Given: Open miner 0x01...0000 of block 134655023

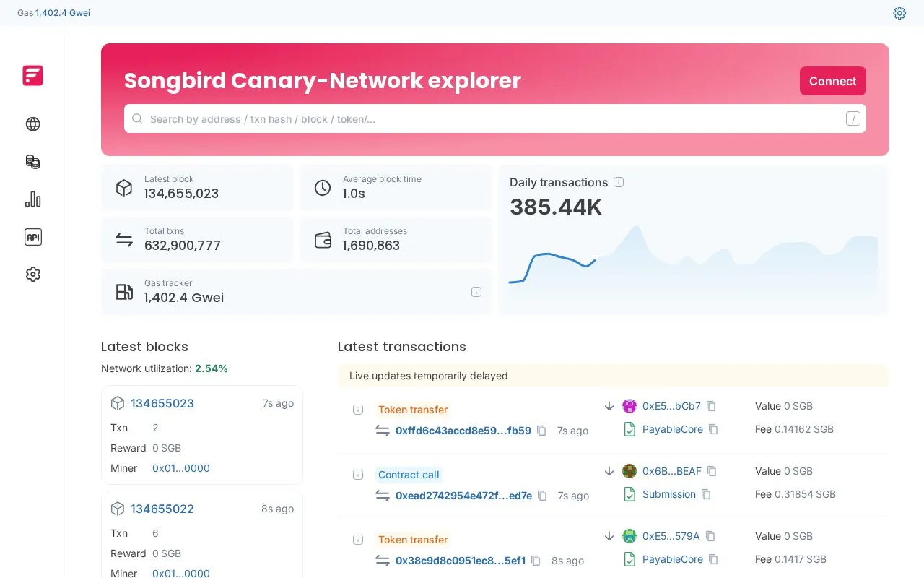Looking at the screenshot, I should pyautogui.click(x=181, y=468).
